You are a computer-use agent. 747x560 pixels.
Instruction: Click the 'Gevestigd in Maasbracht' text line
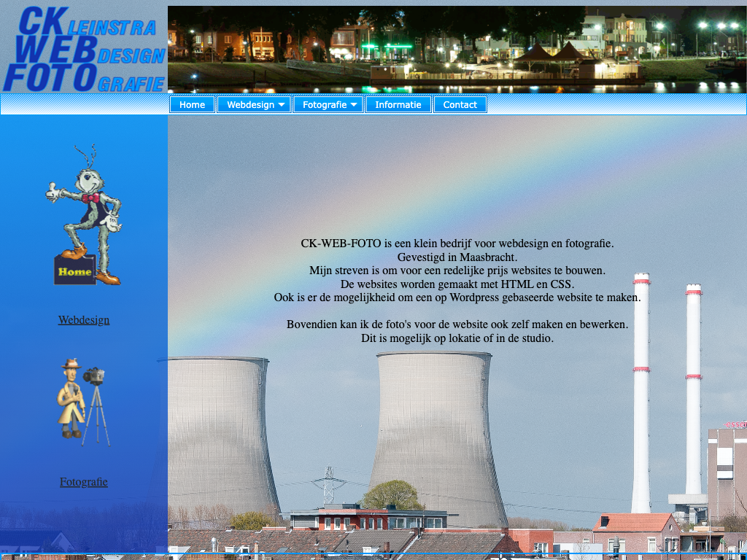click(457, 257)
